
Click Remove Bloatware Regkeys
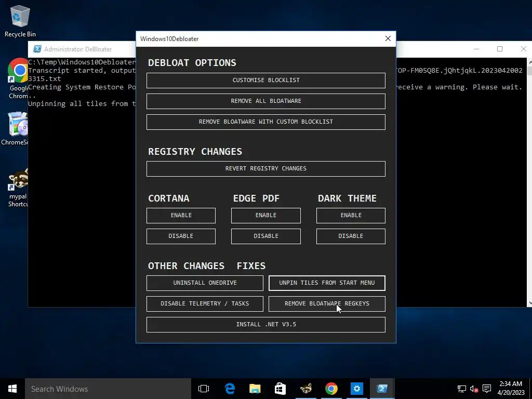[x=327, y=303]
